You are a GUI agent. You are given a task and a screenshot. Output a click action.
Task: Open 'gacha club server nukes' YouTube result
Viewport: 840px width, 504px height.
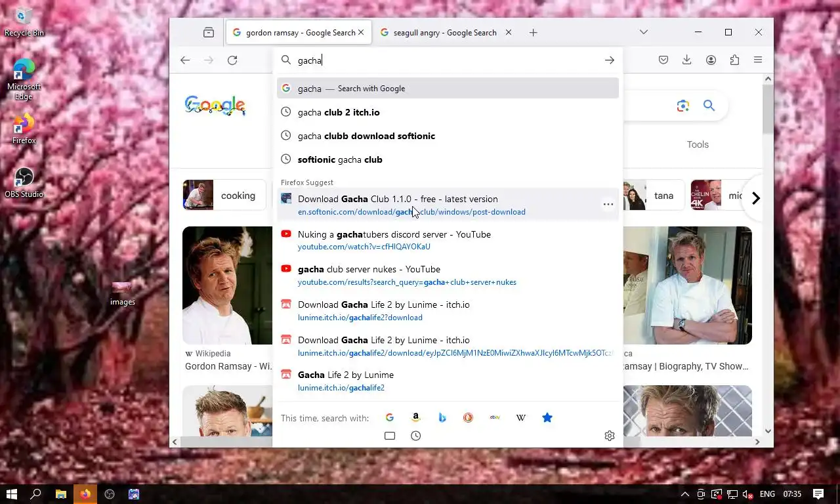[x=448, y=275]
